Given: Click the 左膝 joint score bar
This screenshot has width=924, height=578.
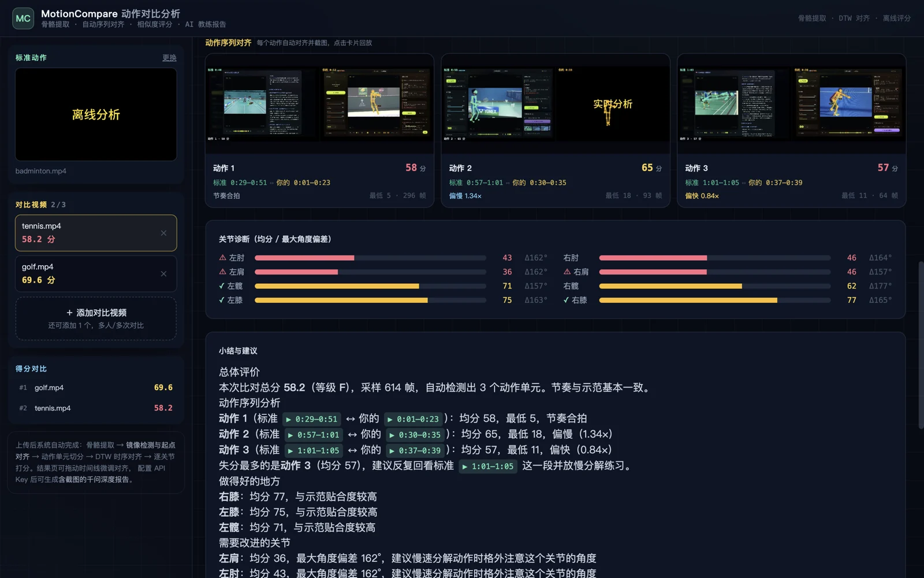Looking at the screenshot, I should [370, 300].
